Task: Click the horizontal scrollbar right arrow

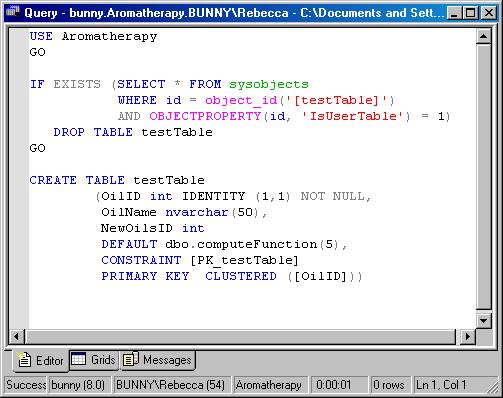Action: click(x=468, y=336)
